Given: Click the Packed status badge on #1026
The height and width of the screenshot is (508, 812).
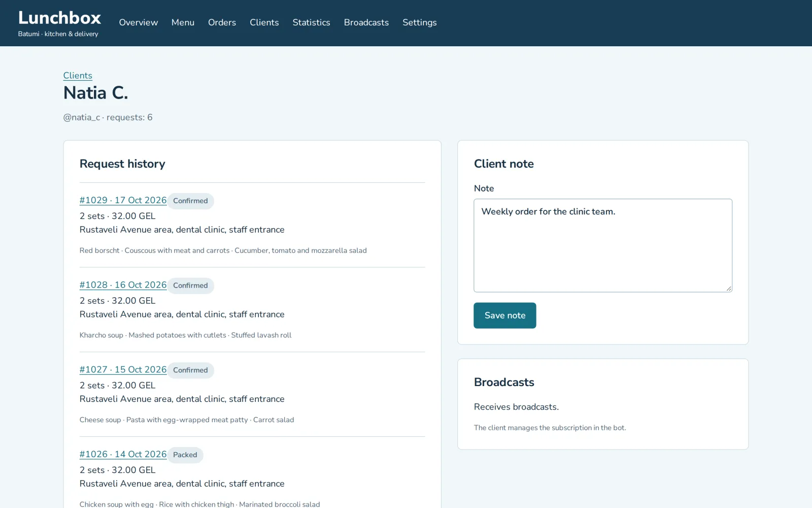Looking at the screenshot, I should 185,455.
